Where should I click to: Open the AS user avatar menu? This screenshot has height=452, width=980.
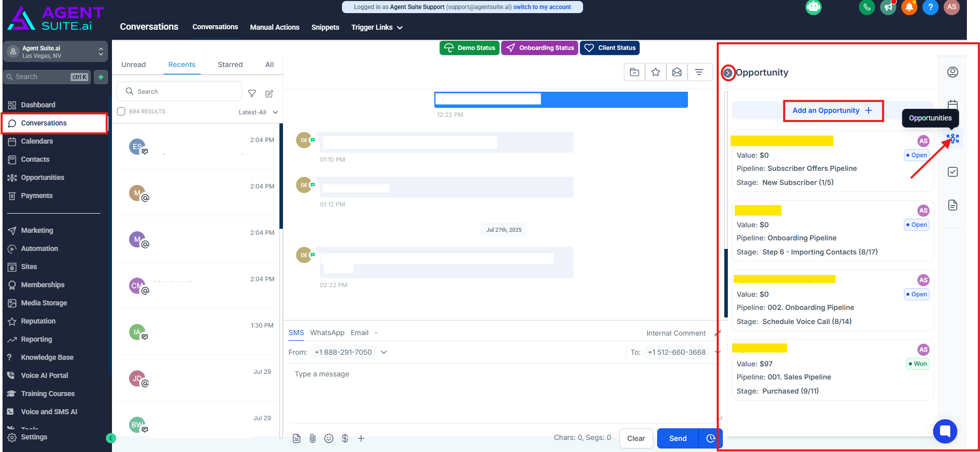pyautogui.click(x=952, y=7)
